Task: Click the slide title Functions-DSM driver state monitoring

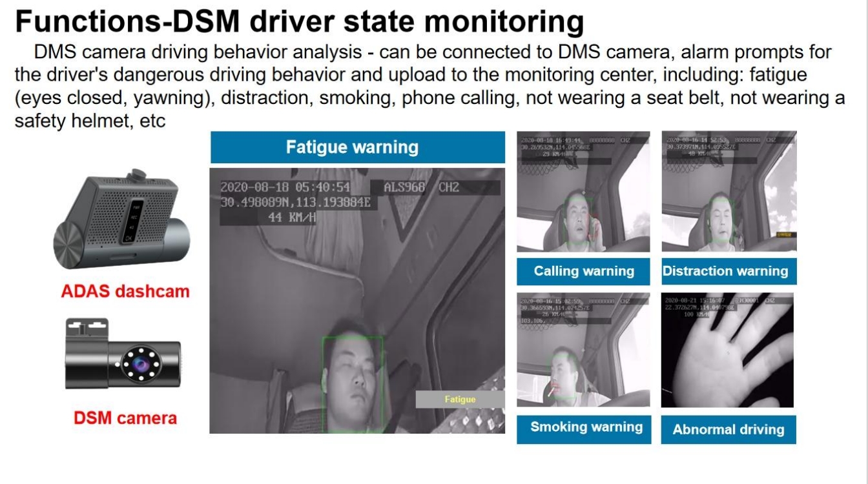Action: pos(300,22)
